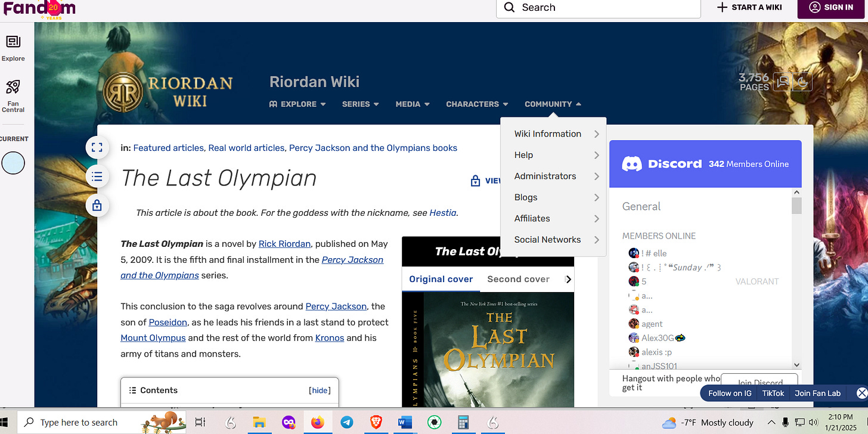The width and height of the screenshot is (868, 434).
Task: Launch Telegram from the taskbar
Action: 347,422
